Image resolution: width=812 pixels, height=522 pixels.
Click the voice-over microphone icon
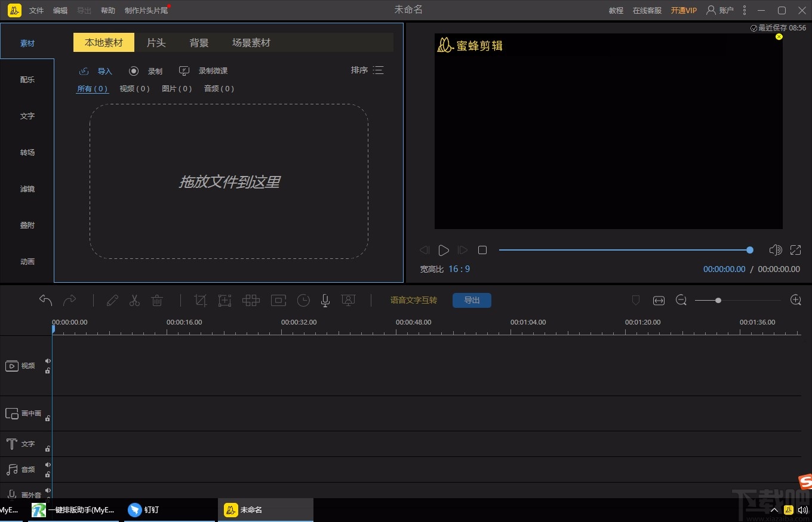pyautogui.click(x=325, y=301)
